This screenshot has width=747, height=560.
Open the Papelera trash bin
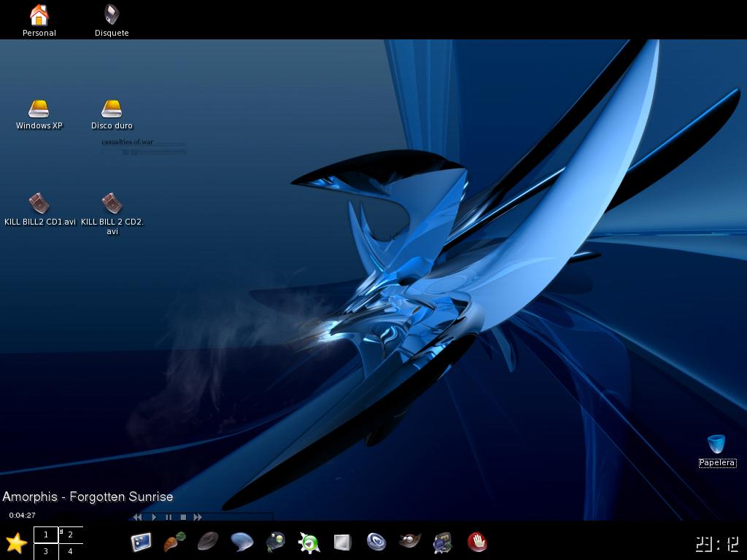716,444
